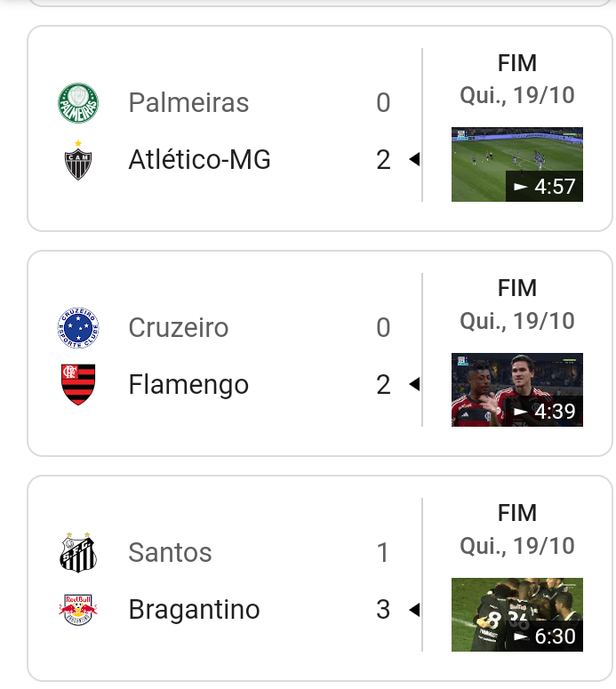Select the Flamengo team name
This screenshot has width=616, height=689.
(188, 385)
